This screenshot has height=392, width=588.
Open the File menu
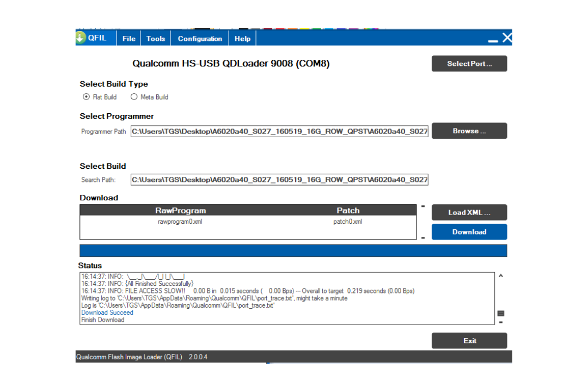click(128, 38)
